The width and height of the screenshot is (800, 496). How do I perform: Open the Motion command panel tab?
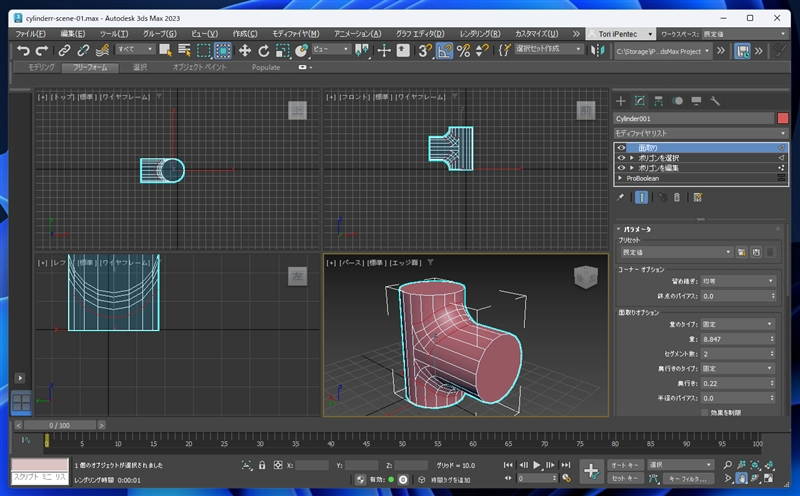tap(677, 101)
